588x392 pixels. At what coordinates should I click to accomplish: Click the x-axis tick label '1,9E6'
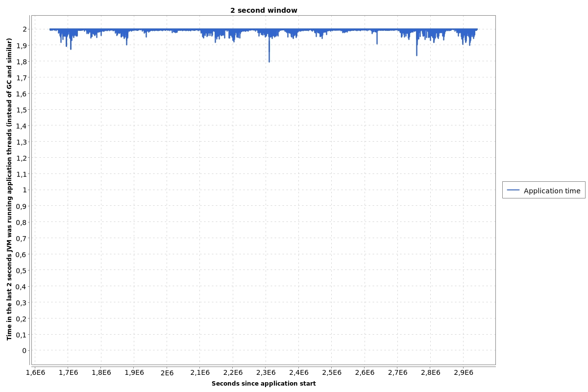(x=134, y=373)
